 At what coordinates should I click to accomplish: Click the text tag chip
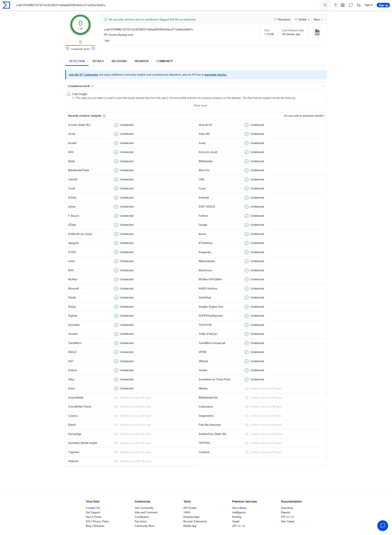(x=107, y=41)
